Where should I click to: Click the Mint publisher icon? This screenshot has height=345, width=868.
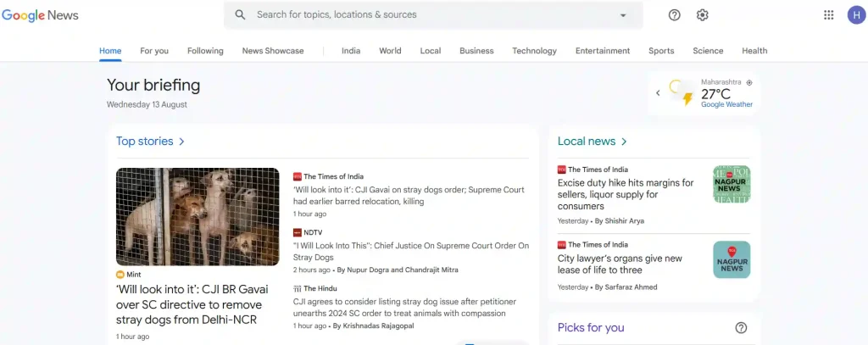click(x=120, y=275)
